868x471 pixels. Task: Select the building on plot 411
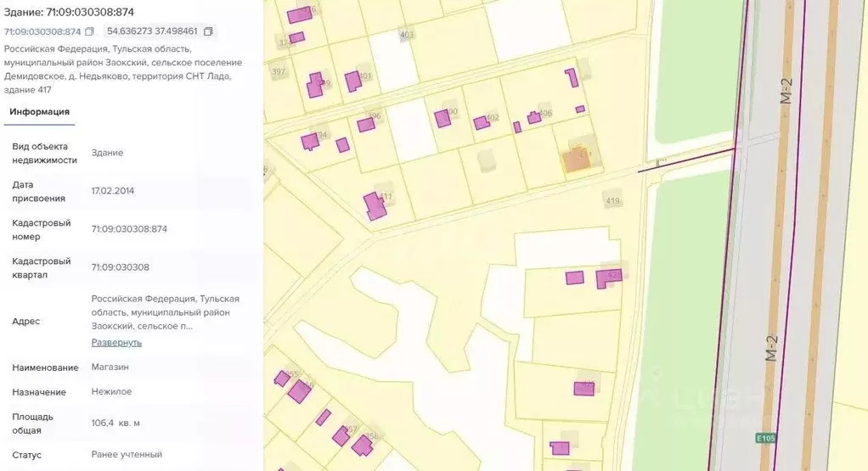(x=374, y=205)
